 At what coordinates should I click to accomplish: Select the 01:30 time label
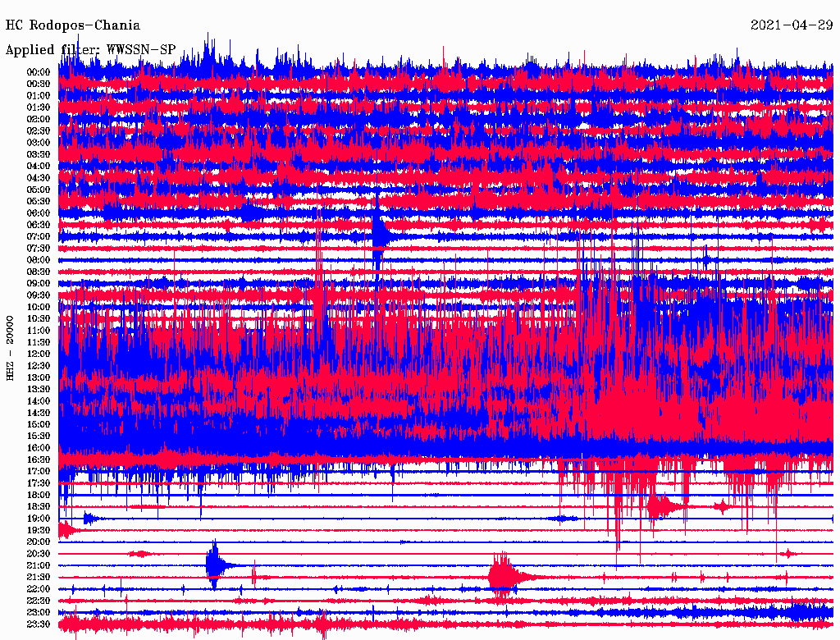point(39,107)
